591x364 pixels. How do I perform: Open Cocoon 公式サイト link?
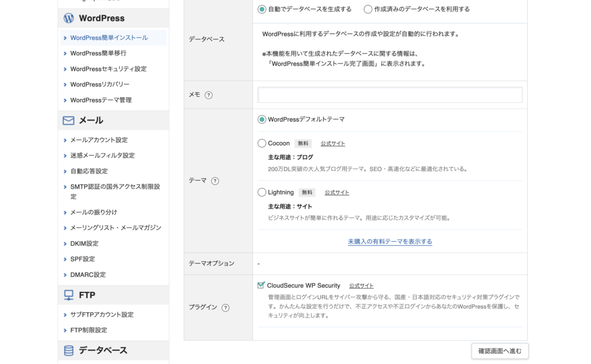[333, 144]
